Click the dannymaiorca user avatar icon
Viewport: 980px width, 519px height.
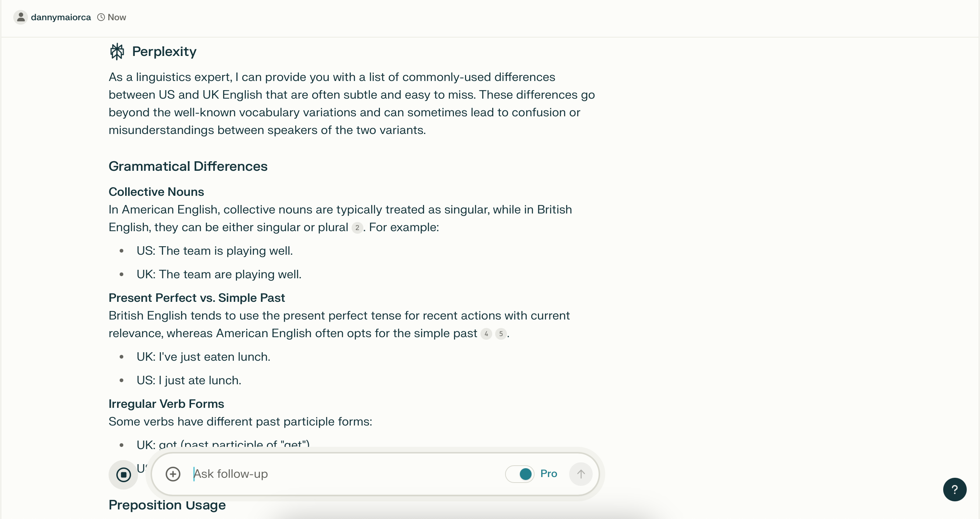pos(21,17)
